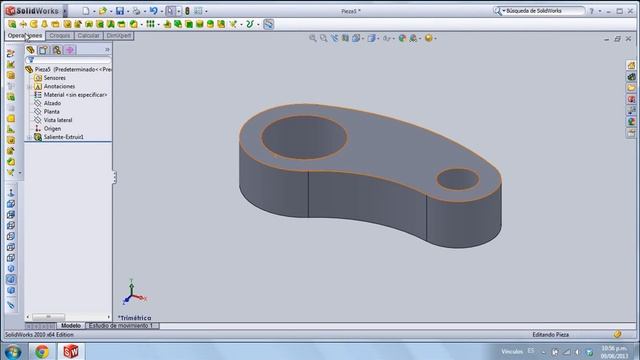Switch to the Operaciones tab

25,36
